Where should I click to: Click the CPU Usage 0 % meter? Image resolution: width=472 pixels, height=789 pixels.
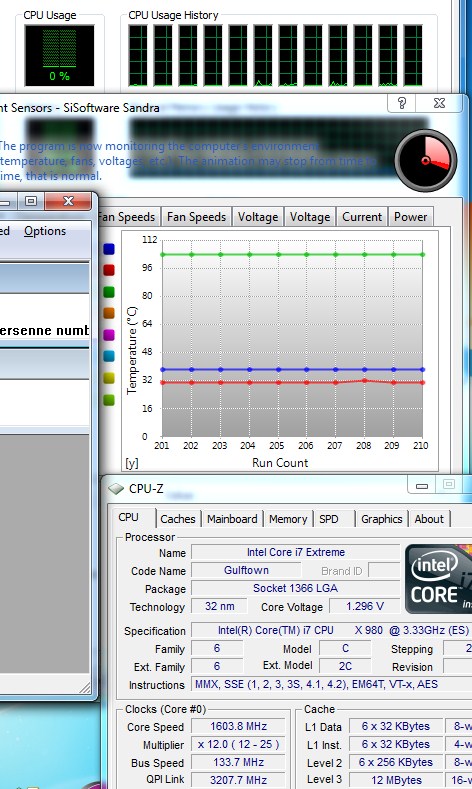(59, 55)
